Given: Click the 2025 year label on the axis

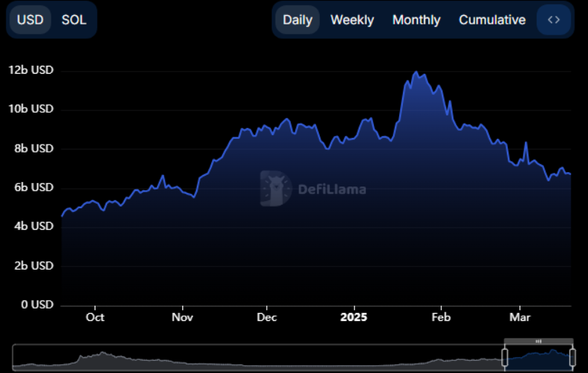Looking at the screenshot, I should click(354, 317).
